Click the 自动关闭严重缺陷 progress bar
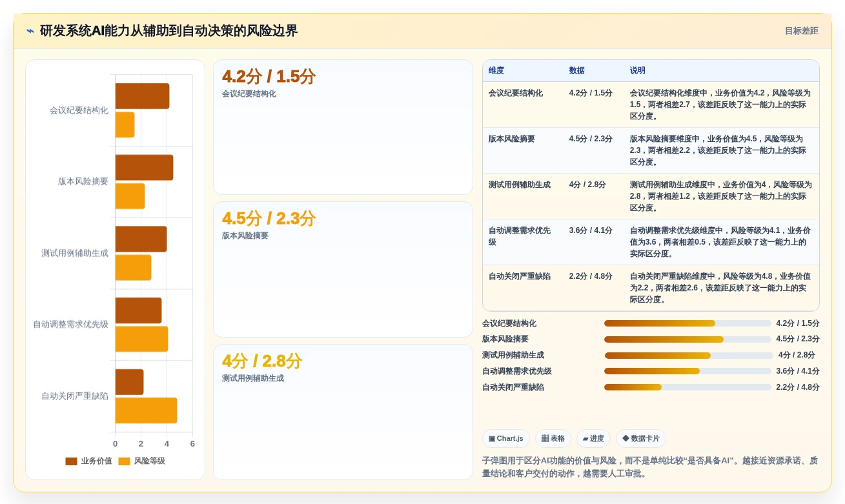The width and height of the screenshot is (845, 504). coord(687,387)
